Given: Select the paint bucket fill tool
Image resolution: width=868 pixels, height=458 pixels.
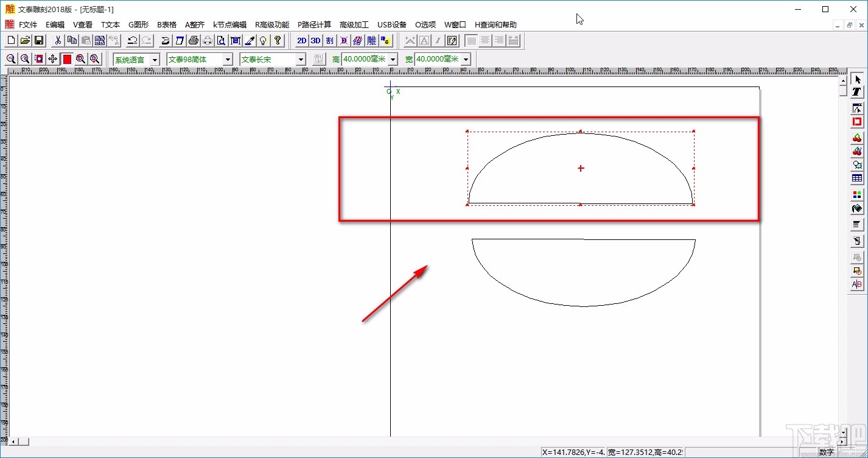Looking at the screenshot, I should pos(857,208).
